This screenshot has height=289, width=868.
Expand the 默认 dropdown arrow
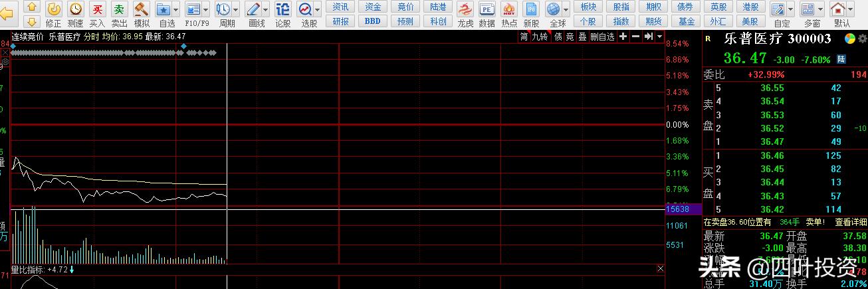[851, 10]
